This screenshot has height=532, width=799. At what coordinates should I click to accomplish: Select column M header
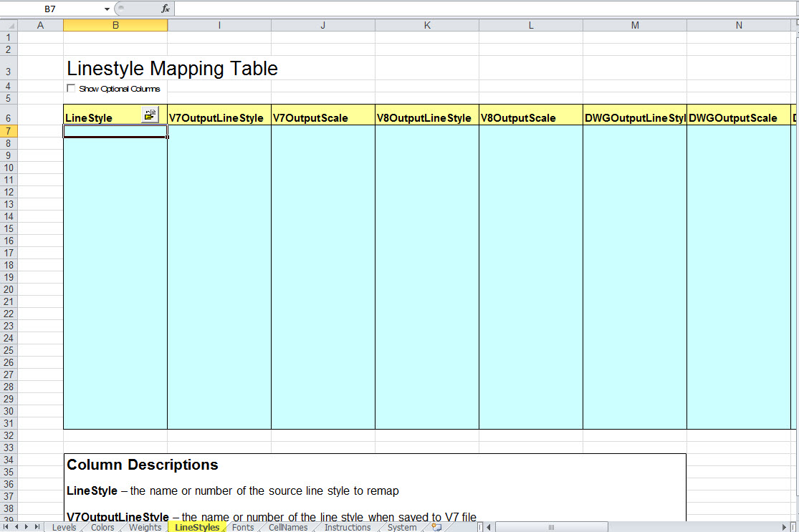click(x=636, y=25)
